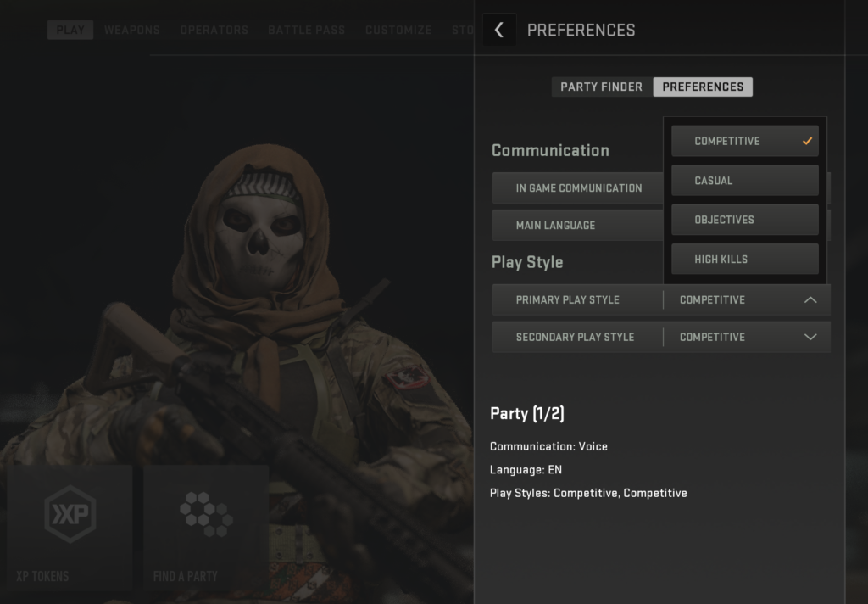Screen dimensions: 868x604
Task: Click the back arrow at top left
Action: tap(499, 29)
